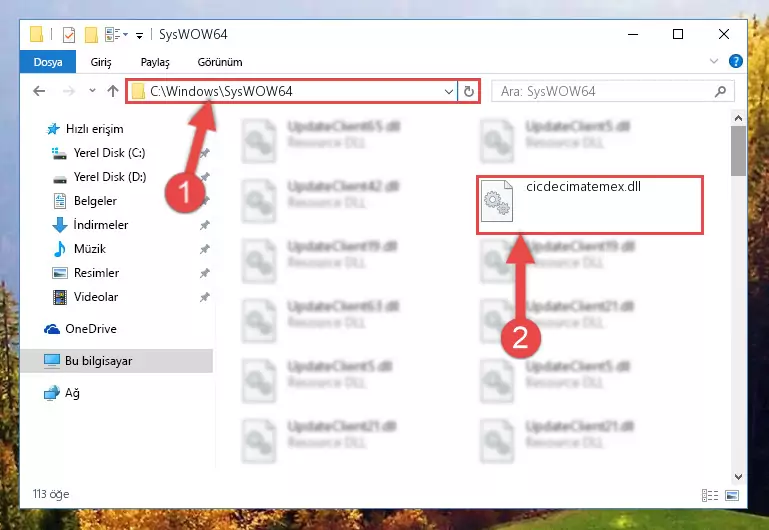Switch to Large icons view layout icon
The height and width of the screenshot is (530, 769).
tap(732, 496)
